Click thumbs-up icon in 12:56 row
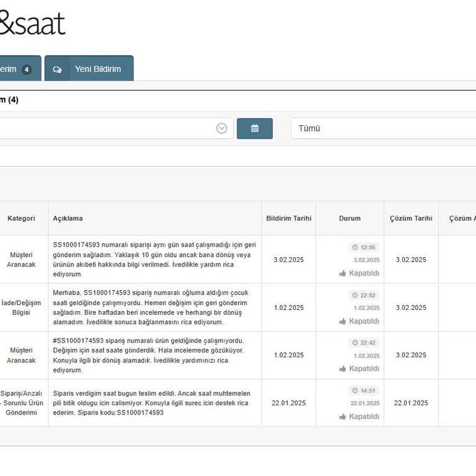 coord(342,273)
